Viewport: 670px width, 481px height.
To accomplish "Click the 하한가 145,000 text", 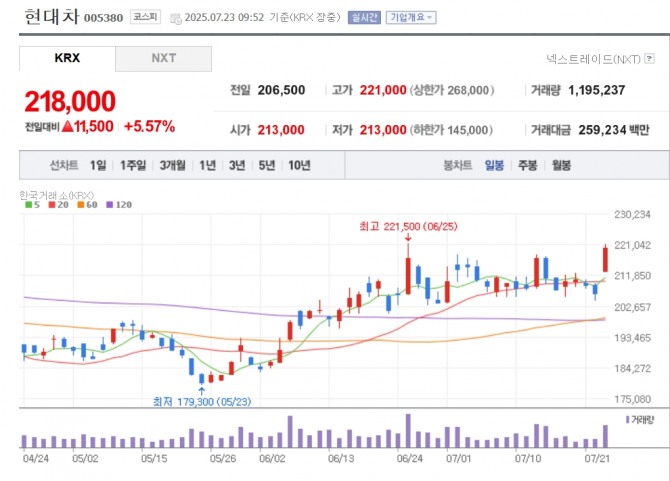I will point(451,130).
